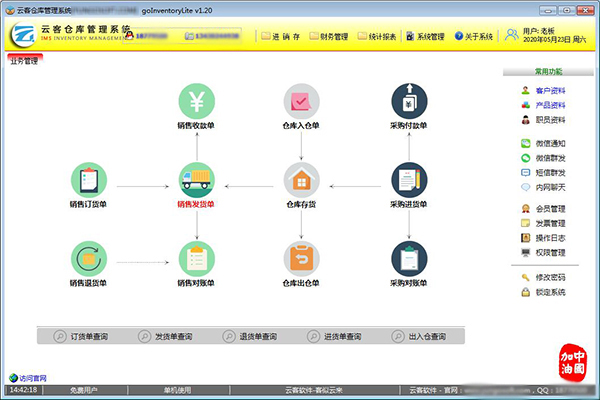Open the 系统管理 menu
Viewport: 600px width, 400px height.
click(x=426, y=36)
